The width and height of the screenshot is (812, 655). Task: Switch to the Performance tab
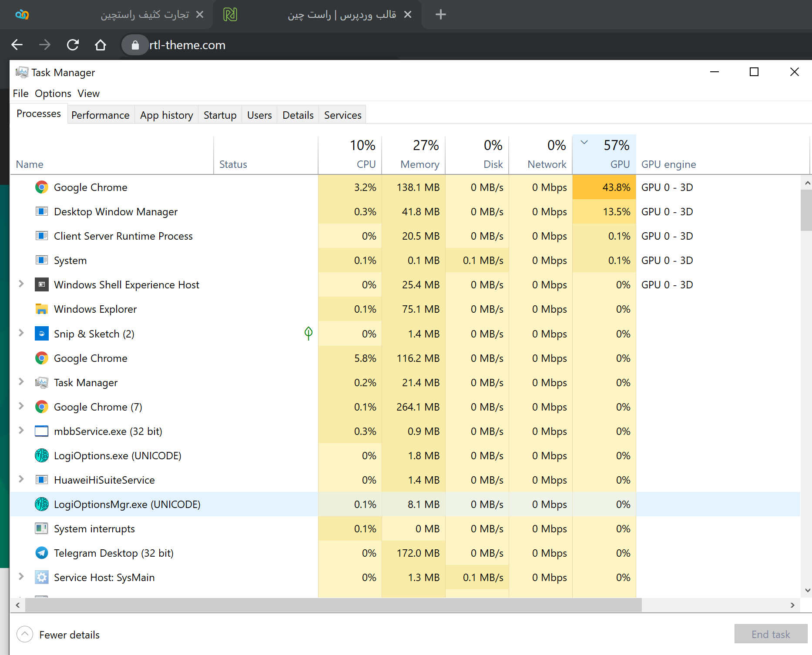[x=101, y=115]
